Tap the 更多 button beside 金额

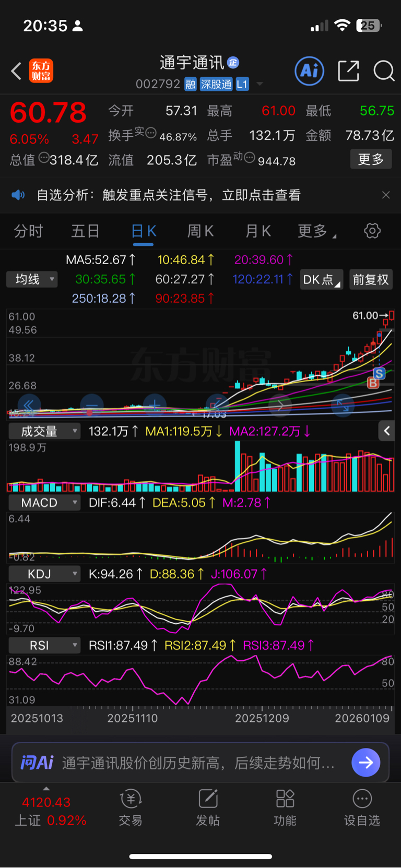pyautogui.click(x=371, y=159)
